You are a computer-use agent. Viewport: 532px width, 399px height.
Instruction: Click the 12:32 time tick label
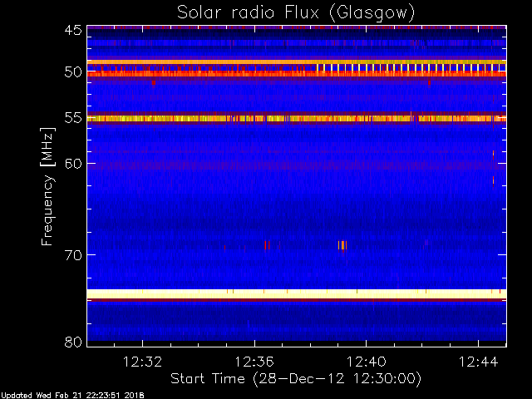[x=142, y=362]
